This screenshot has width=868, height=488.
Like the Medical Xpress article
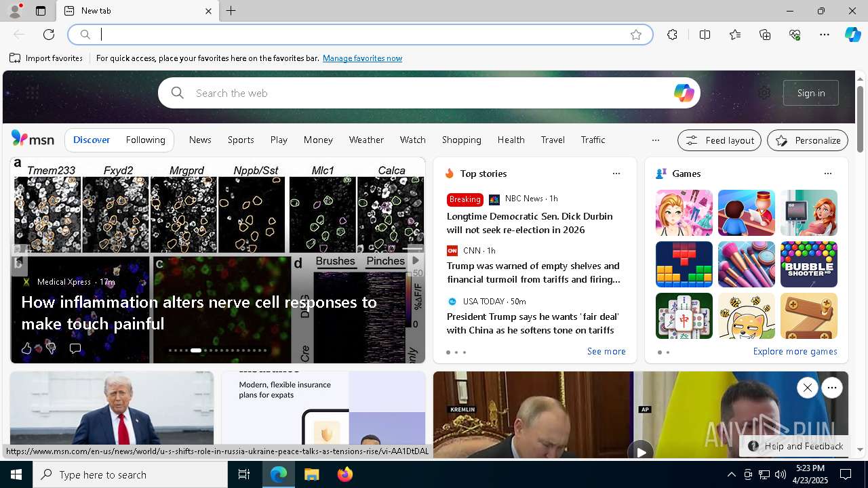tap(26, 348)
